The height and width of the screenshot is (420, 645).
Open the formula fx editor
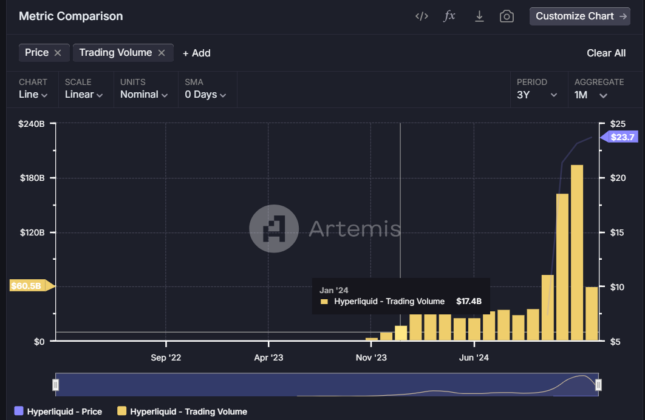450,17
